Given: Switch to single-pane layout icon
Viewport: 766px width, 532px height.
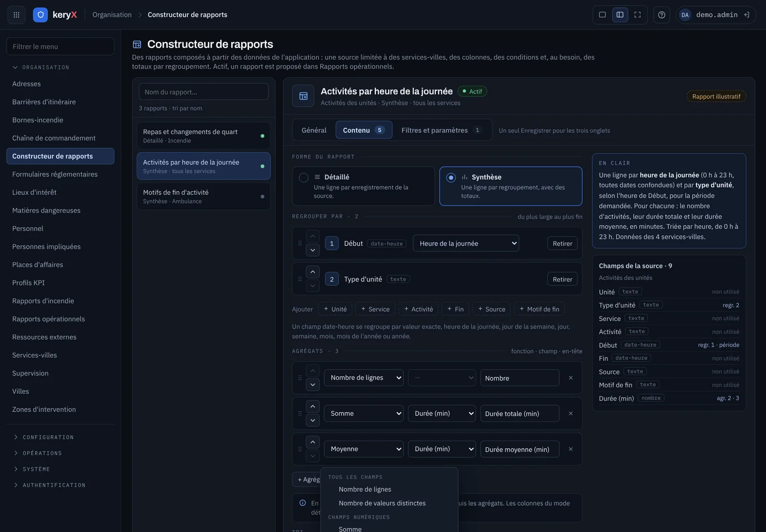Looking at the screenshot, I should click(602, 15).
